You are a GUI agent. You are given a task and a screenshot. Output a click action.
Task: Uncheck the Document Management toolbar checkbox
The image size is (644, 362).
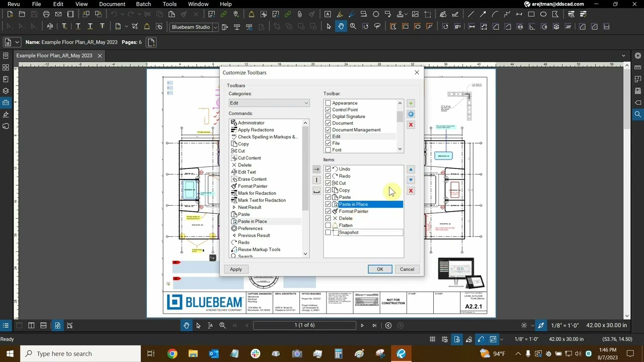tap(328, 130)
